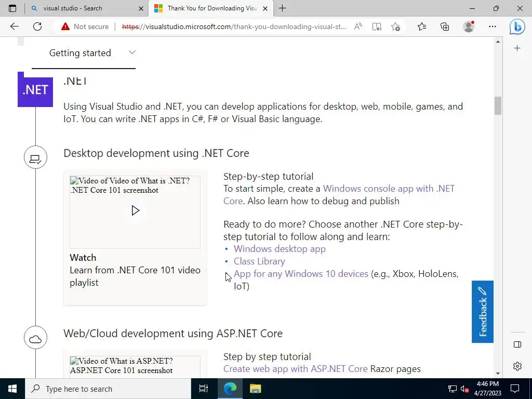Open the notification center icon
Screen dimensions: 532x399
point(515,389)
